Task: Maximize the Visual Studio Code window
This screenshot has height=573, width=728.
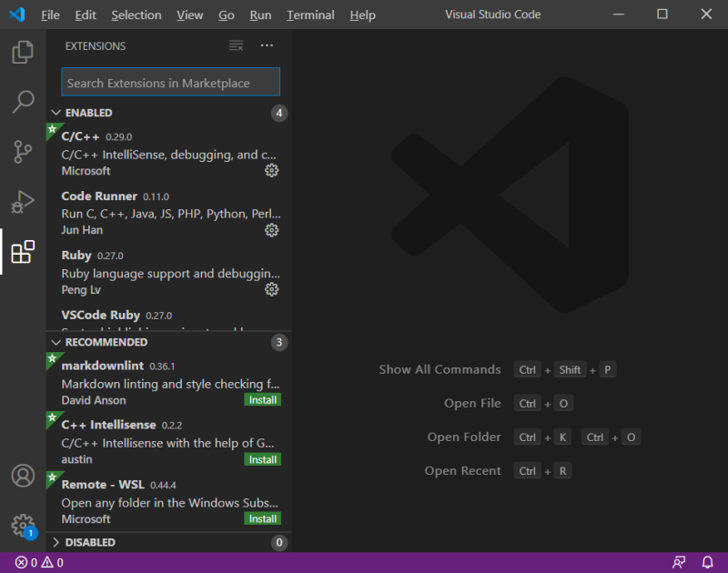Action: click(x=662, y=15)
